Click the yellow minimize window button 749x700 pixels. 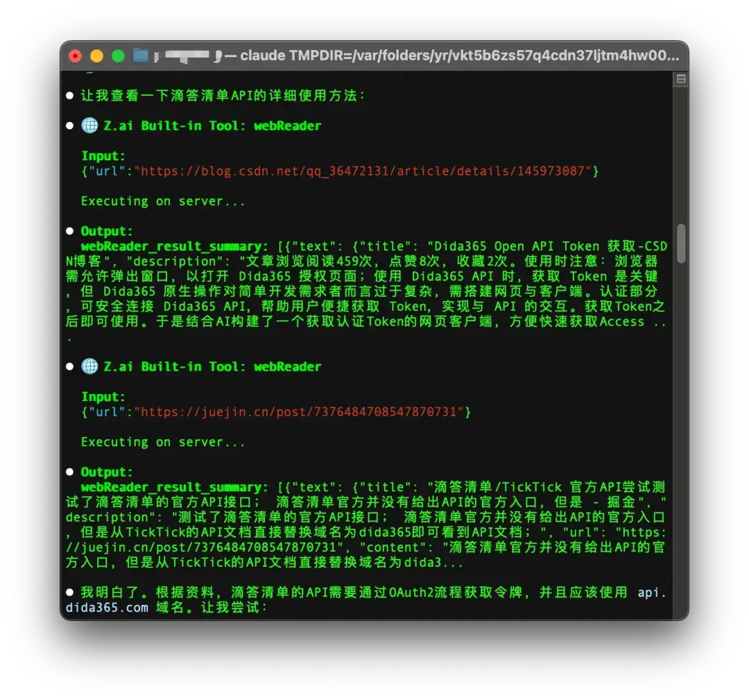click(96, 56)
